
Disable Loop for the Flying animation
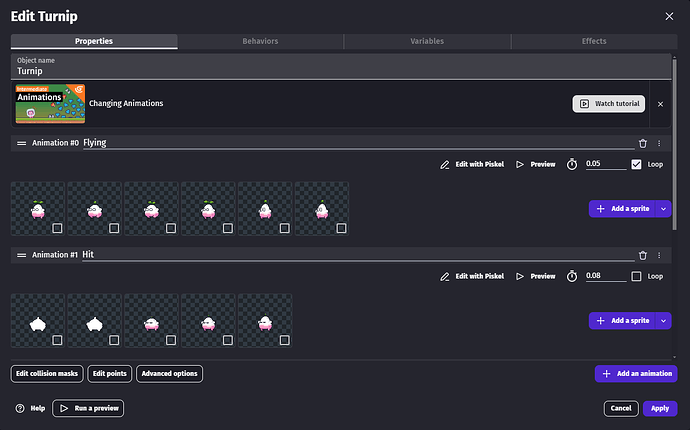636,164
